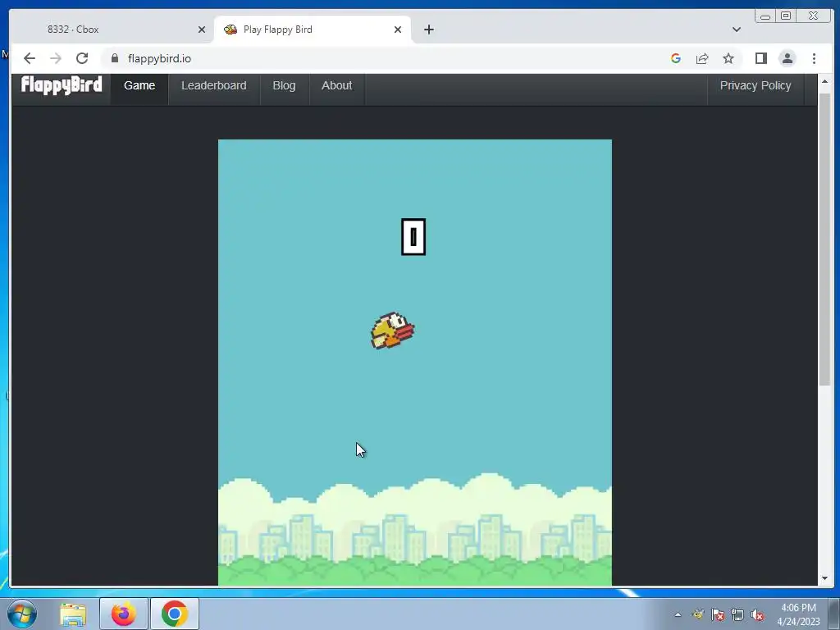Show hidden system tray icons
Screen dimensions: 840x630
(x=678, y=614)
